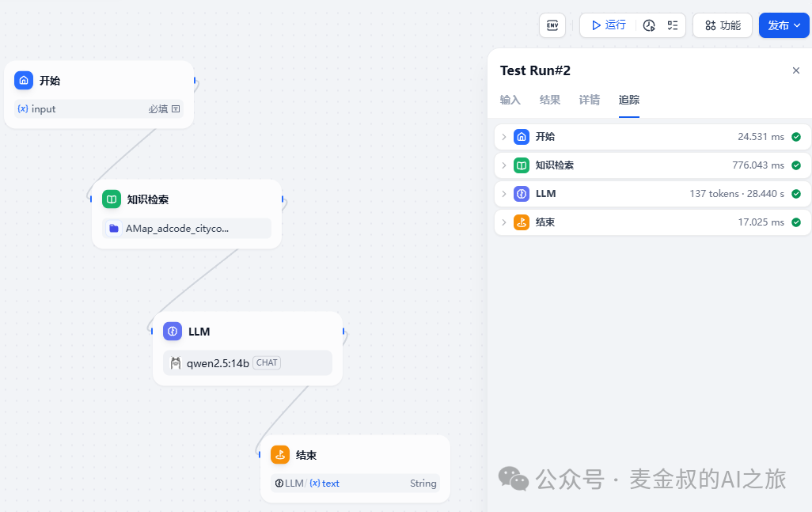This screenshot has height=512, width=812.
Task: Click the success checkmark on 知识检索 trace row
Action: (x=796, y=165)
